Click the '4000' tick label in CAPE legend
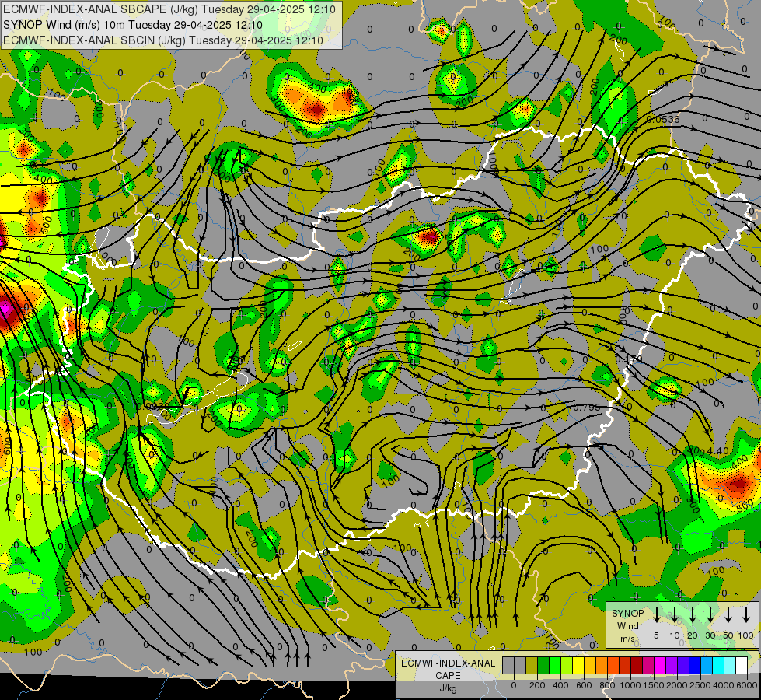761x700 pixels. (724, 685)
